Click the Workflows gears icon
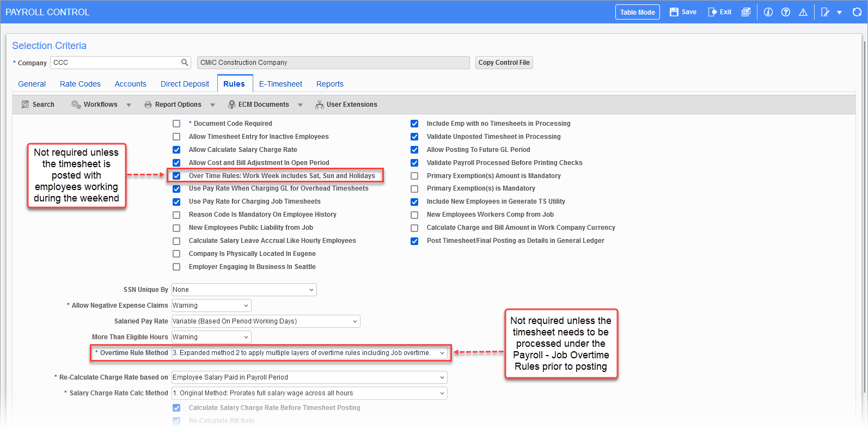The image size is (868, 428). 76,105
